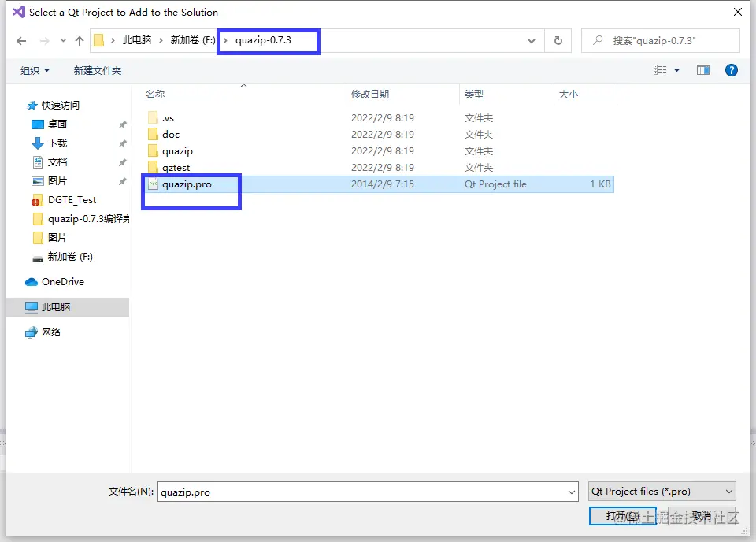
Task: Click the Visual Studio title icon
Action: pos(19,12)
